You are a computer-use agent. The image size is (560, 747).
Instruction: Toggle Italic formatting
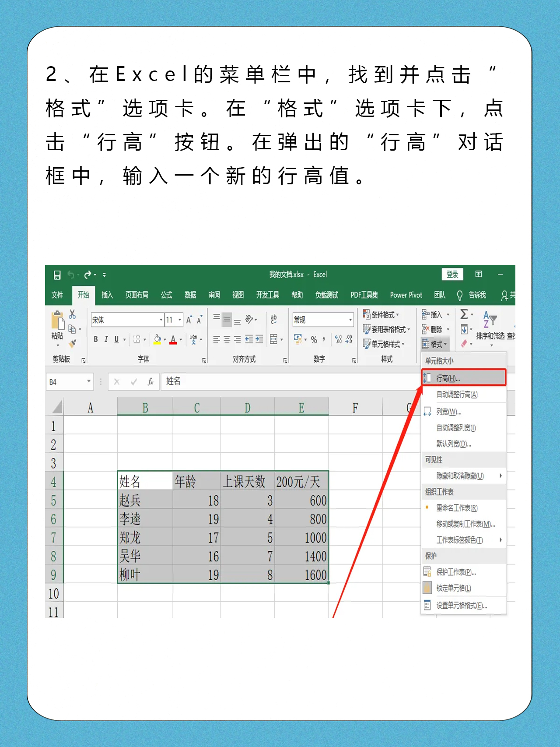pos(106,339)
